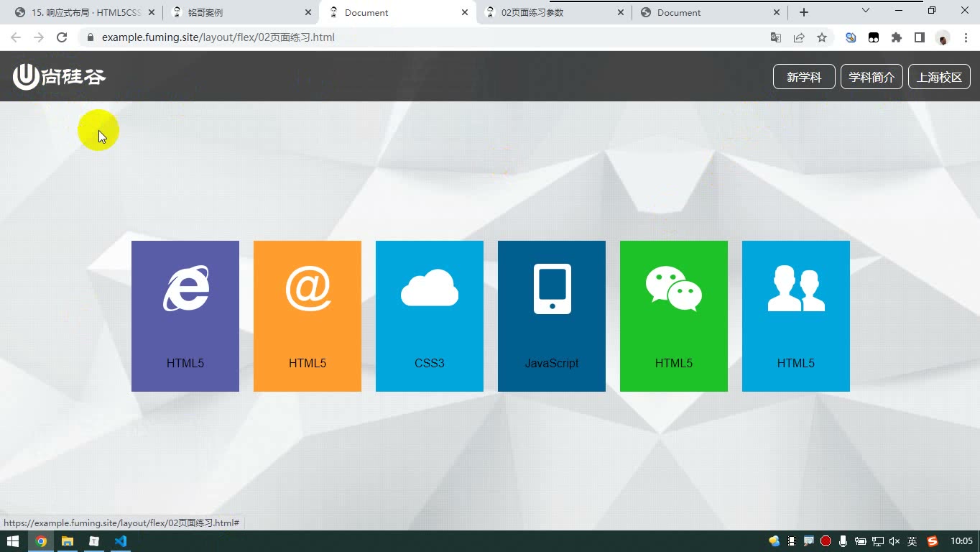
Task: Click the 尚硅谷 logo in header
Action: coord(60,76)
